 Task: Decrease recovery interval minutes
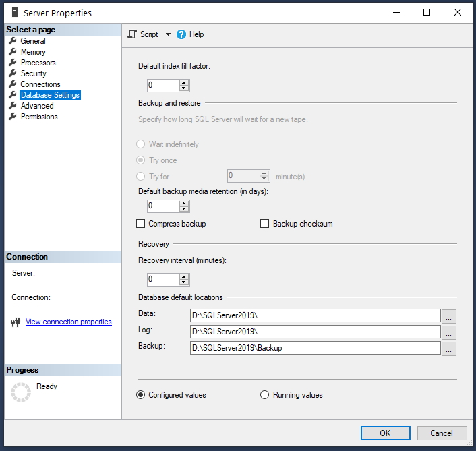[x=184, y=282]
